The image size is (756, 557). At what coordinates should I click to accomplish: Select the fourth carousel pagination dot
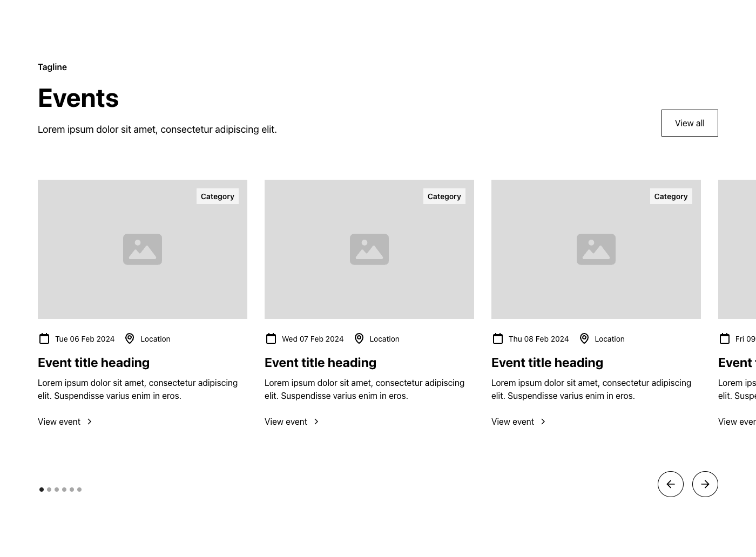click(64, 490)
